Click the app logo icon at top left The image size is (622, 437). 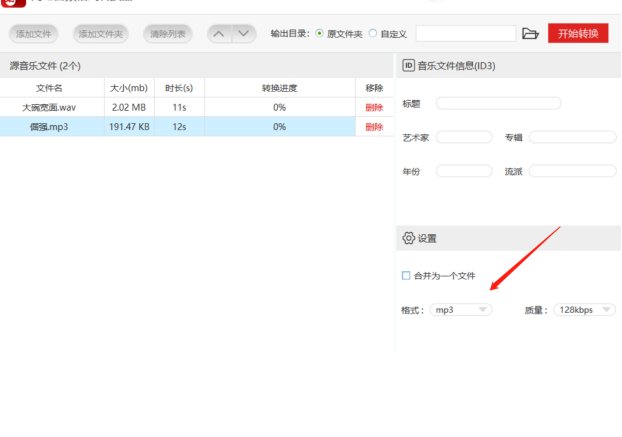[x=13, y=3]
